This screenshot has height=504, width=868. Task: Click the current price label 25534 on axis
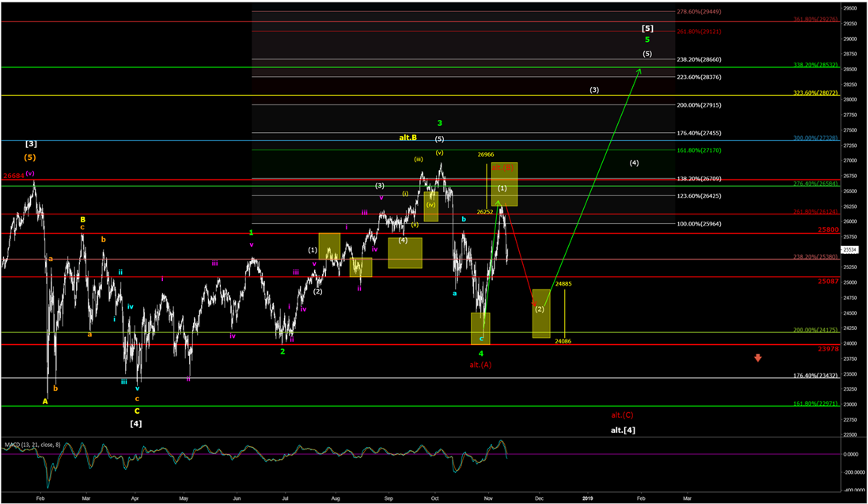click(x=848, y=249)
